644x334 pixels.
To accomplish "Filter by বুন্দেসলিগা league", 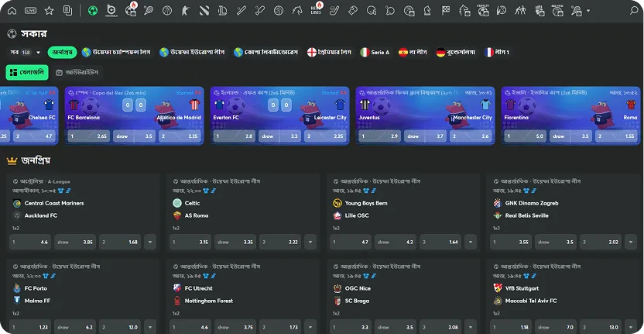I will click(455, 52).
